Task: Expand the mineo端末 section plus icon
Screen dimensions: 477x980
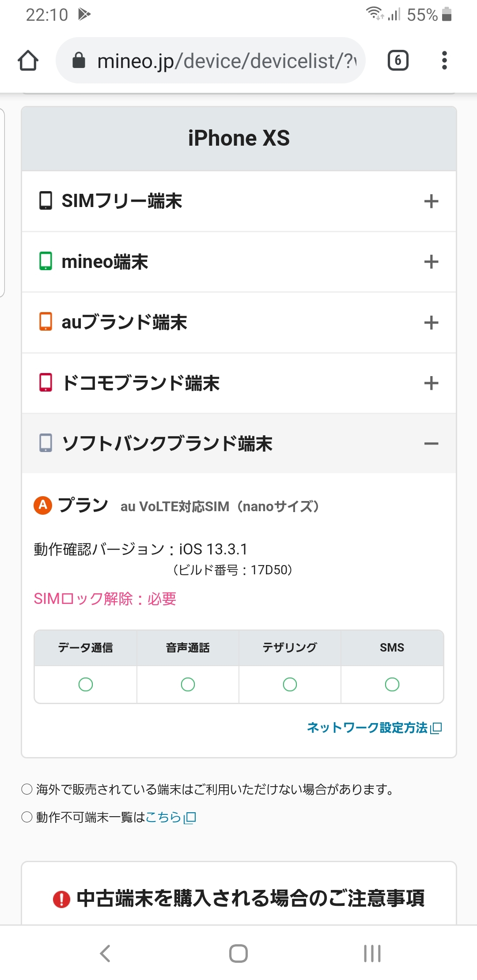Action: coord(431,262)
